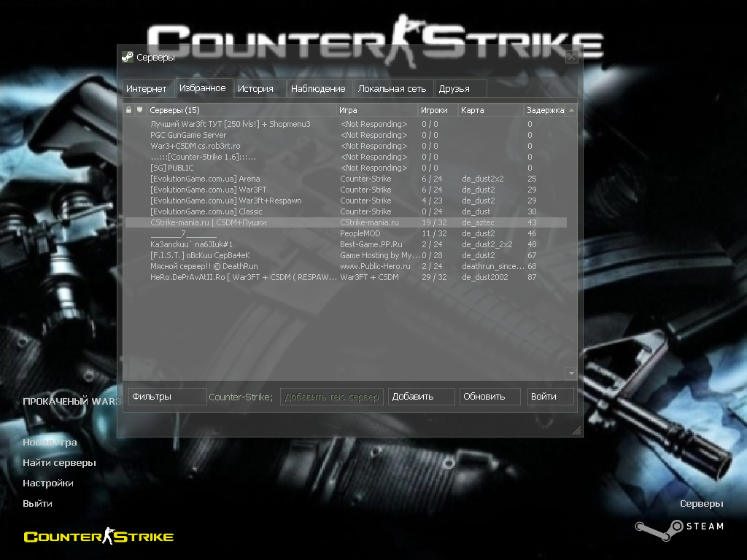
Task: Click the 19 / 32 players cell
Action: point(434,223)
